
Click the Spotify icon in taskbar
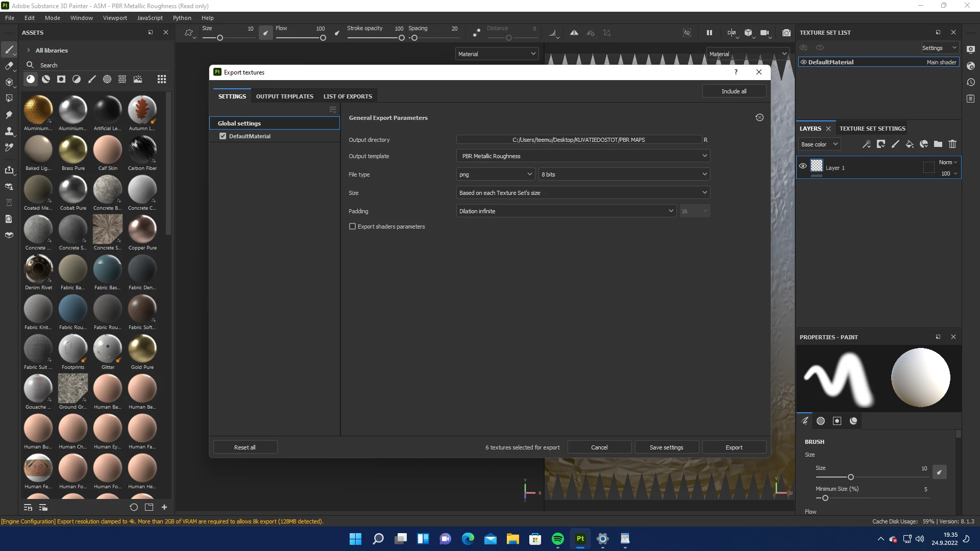[x=557, y=539]
